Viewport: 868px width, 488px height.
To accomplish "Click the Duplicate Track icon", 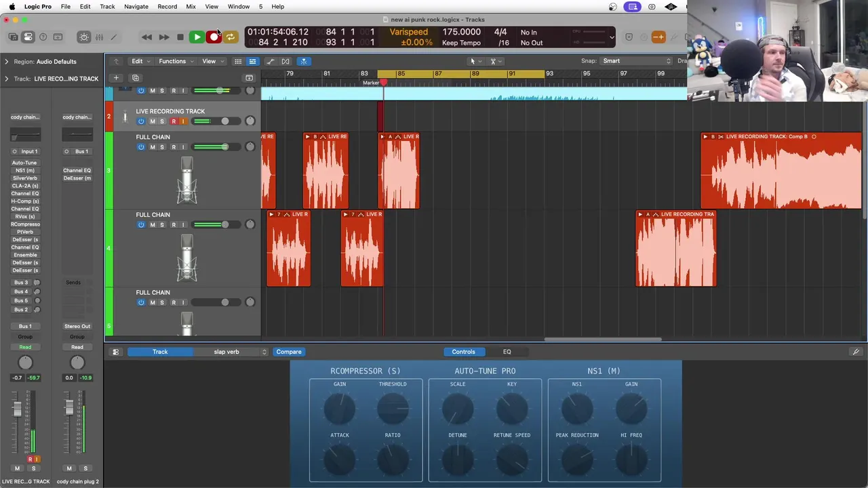I will click(x=135, y=78).
